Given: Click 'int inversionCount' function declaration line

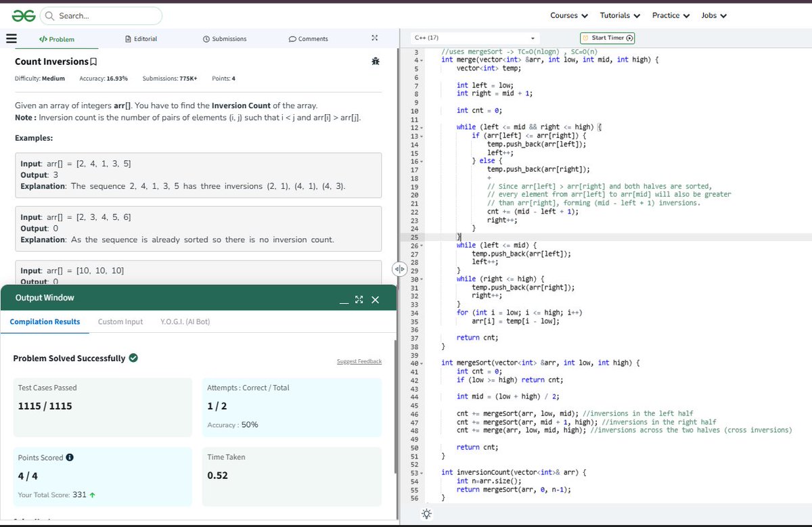Looking at the screenshot, I should point(514,472).
